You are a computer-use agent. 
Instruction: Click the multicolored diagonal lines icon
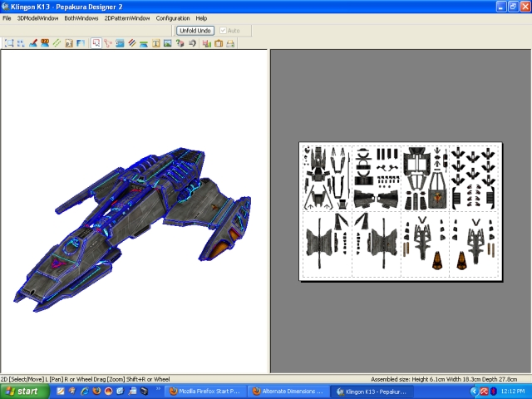(x=132, y=43)
